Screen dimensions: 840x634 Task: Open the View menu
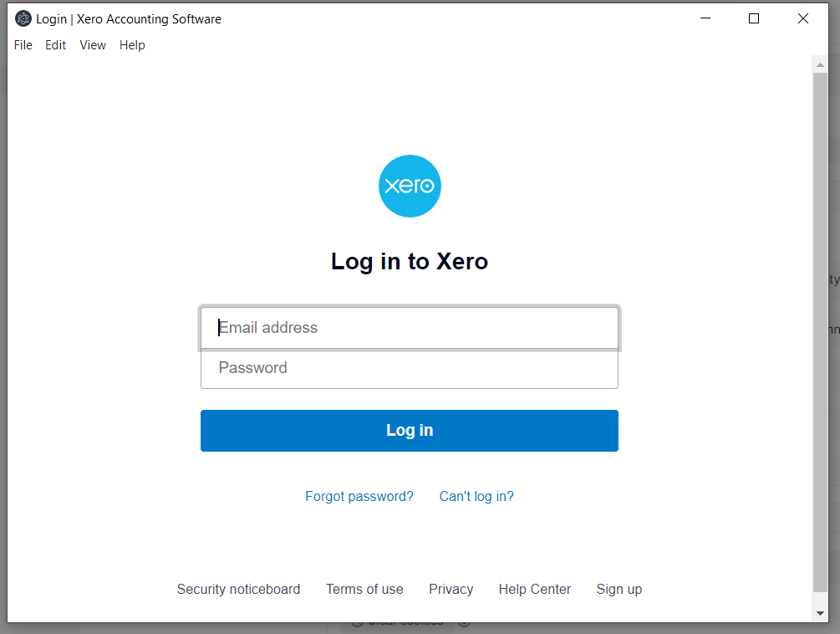(93, 45)
